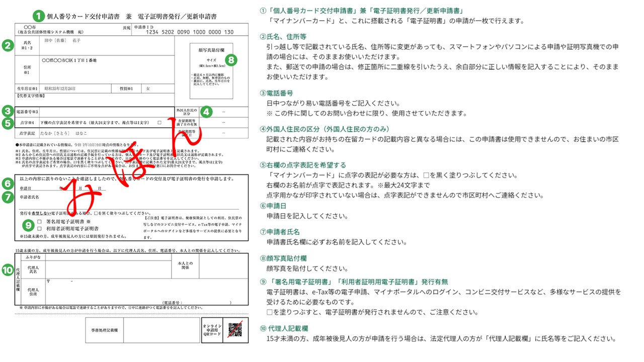Click the blank 代理人氏名 field

[x=108, y=269]
